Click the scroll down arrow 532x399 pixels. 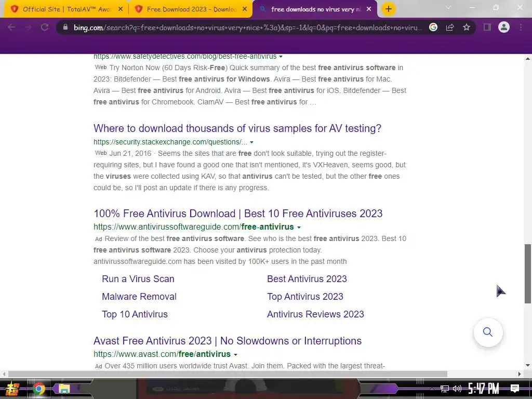click(528, 365)
